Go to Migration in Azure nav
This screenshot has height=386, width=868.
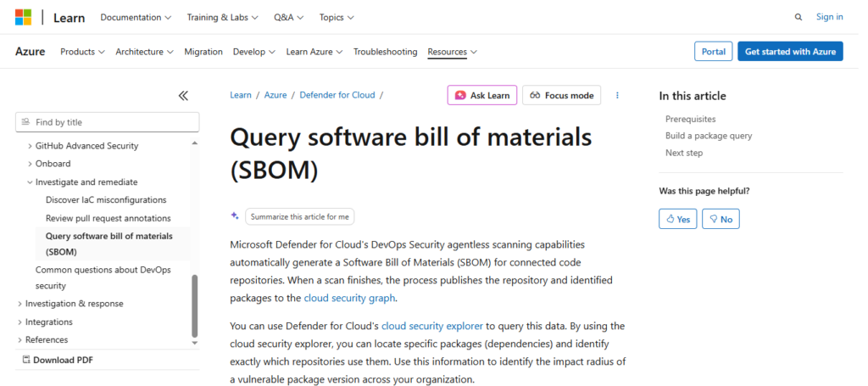(203, 52)
